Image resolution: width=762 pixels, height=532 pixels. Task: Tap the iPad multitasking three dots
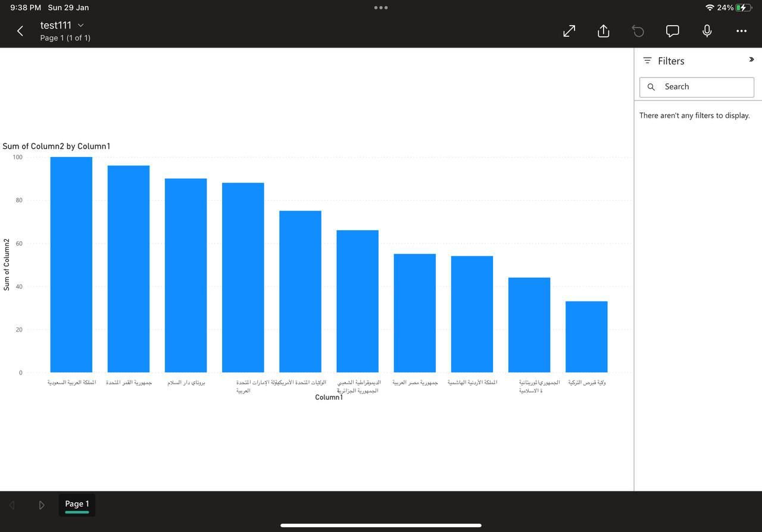tap(381, 8)
